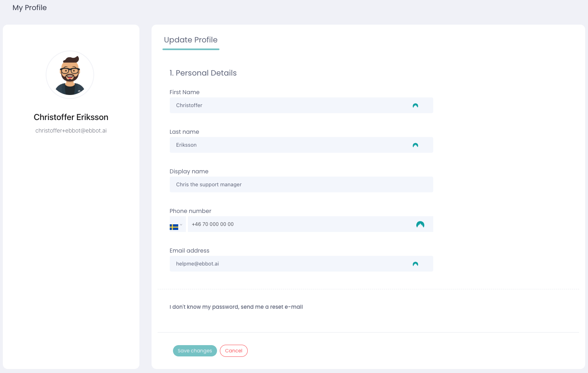Click the Christoffer Eriksson name under avatar
The image size is (588, 373).
71,117
